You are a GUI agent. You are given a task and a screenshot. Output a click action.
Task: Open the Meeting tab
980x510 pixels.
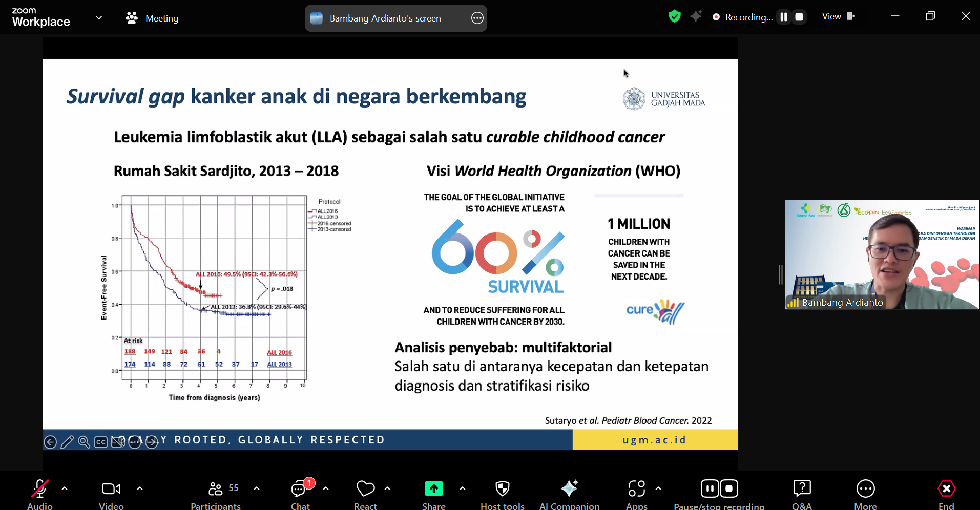152,18
